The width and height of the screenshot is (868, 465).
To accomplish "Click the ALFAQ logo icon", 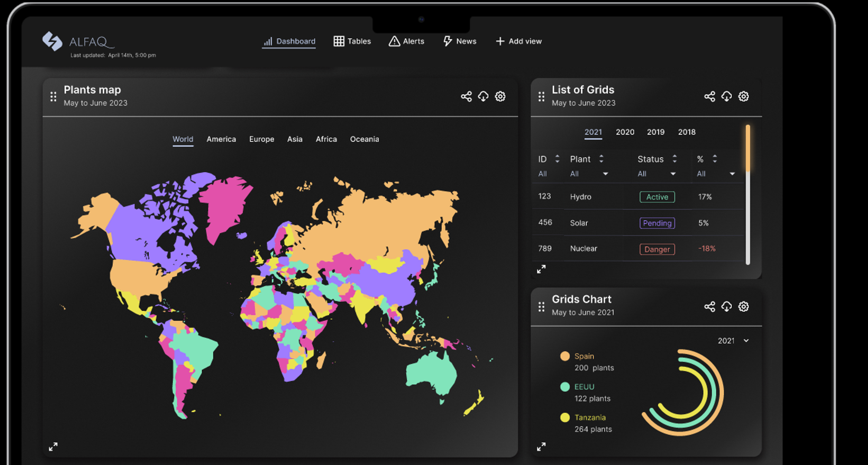I will coord(53,41).
